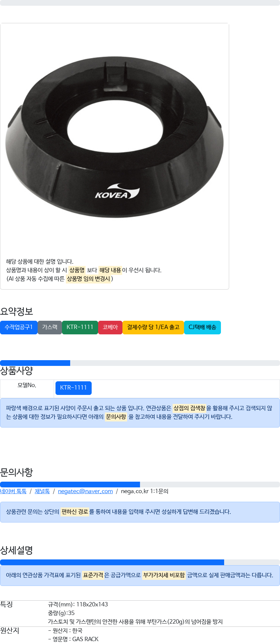This screenshot has width=280, height=644.
Task: Click the CJ택배 배송 shipping badge
Action: pyautogui.click(x=202, y=327)
